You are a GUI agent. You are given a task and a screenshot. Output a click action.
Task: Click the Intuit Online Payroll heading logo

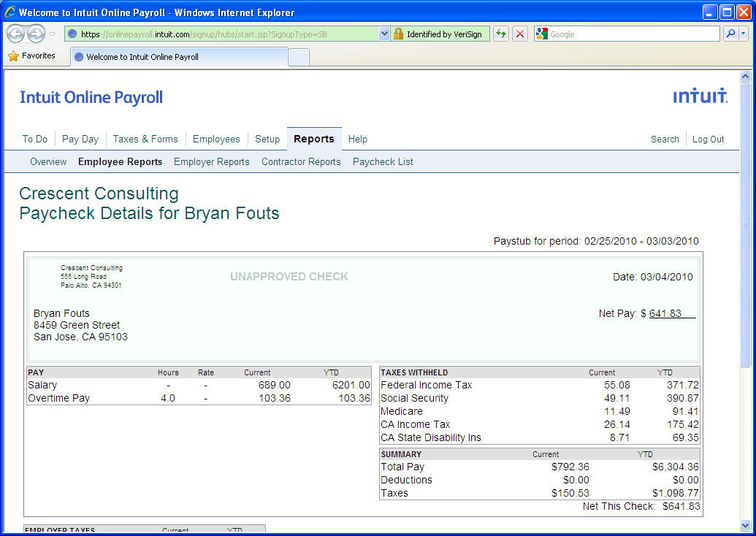pos(91,97)
